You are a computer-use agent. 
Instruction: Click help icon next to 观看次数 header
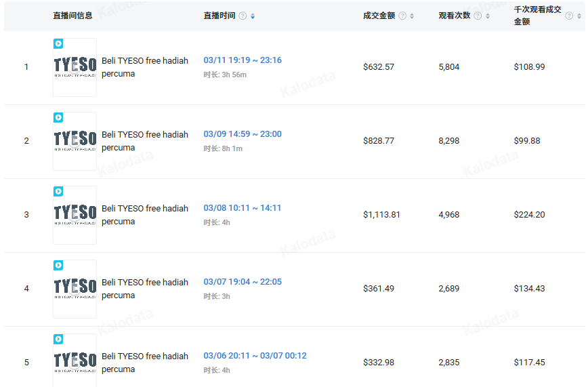pyautogui.click(x=478, y=16)
